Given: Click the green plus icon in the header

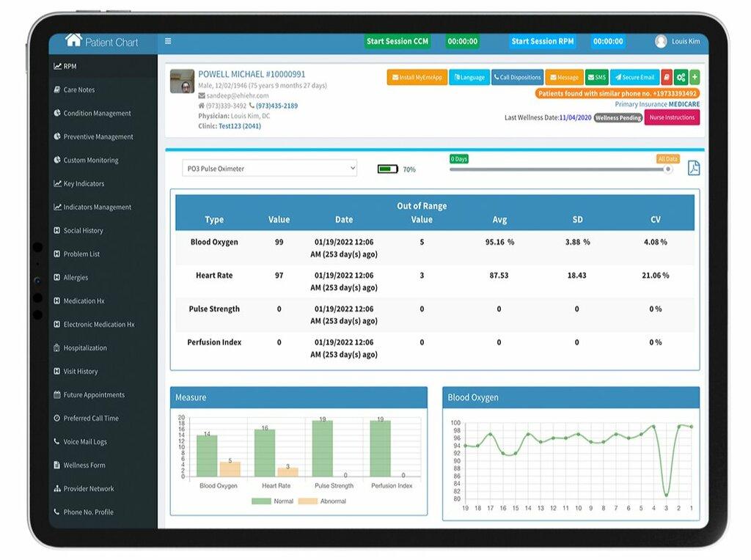Looking at the screenshot, I should click(695, 77).
